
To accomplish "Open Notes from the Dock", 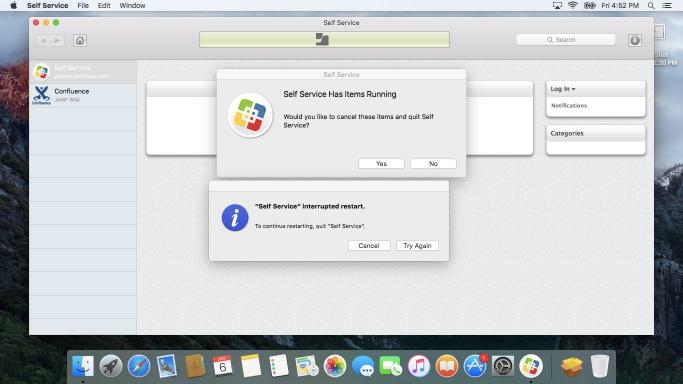I will pyautogui.click(x=250, y=366).
